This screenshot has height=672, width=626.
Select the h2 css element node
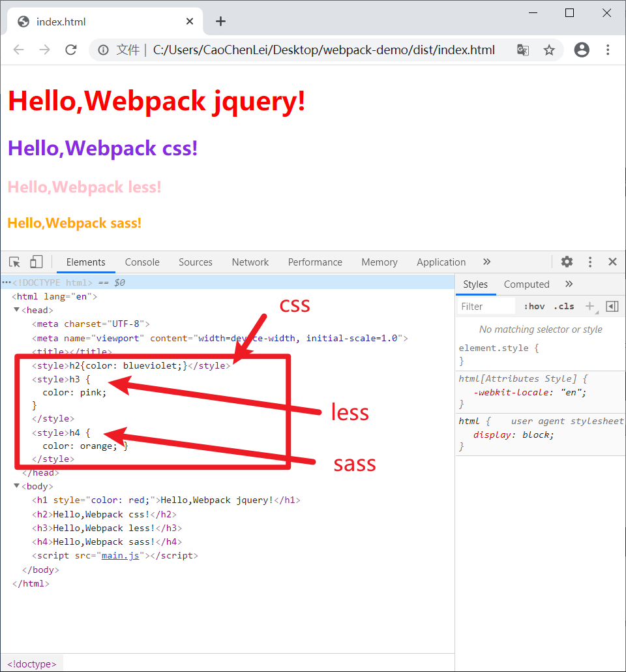(104, 514)
